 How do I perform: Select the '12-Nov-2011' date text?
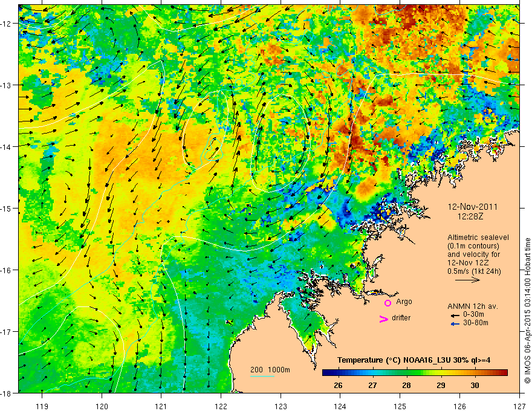[472, 207]
